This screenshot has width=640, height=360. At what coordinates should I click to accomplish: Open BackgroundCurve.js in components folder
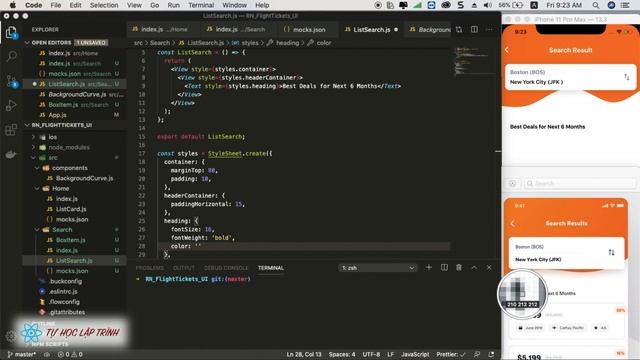[84, 178]
